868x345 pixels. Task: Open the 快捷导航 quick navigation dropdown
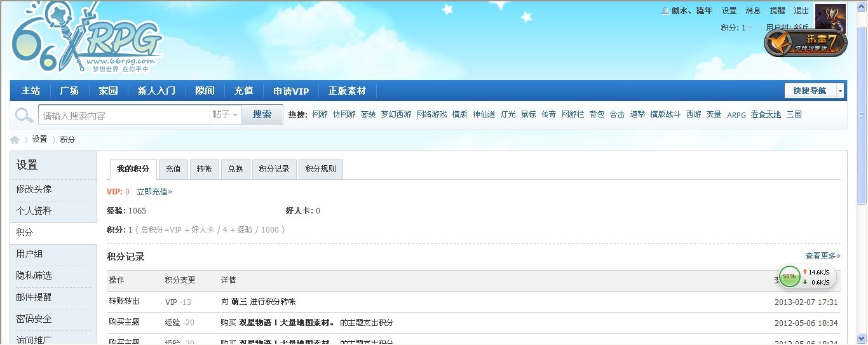click(x=815, y=91)
